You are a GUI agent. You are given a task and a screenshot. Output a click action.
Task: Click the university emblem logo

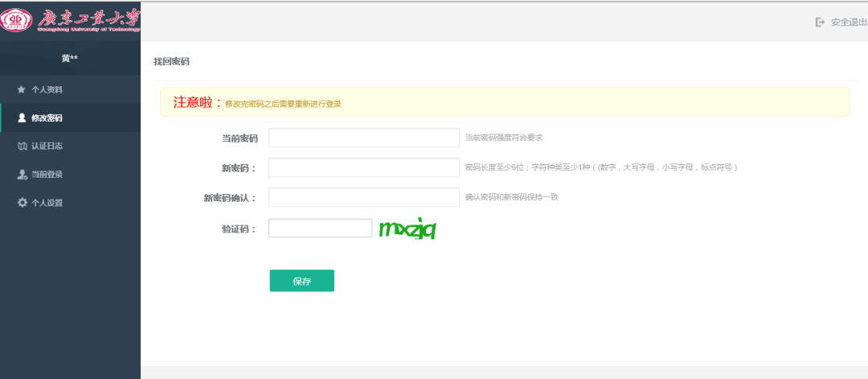(16, 20)
